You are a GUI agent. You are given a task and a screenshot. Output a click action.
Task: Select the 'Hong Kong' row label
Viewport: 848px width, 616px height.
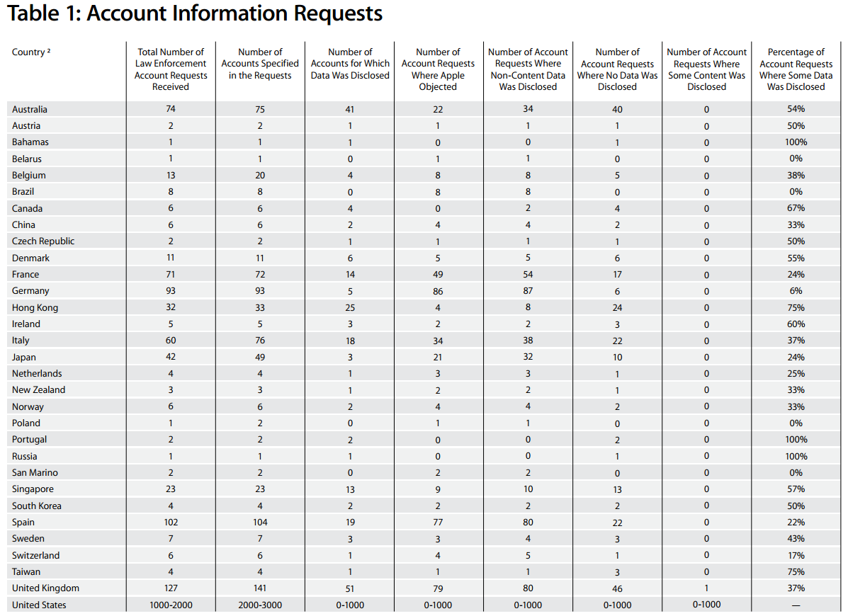pos(35,307)
